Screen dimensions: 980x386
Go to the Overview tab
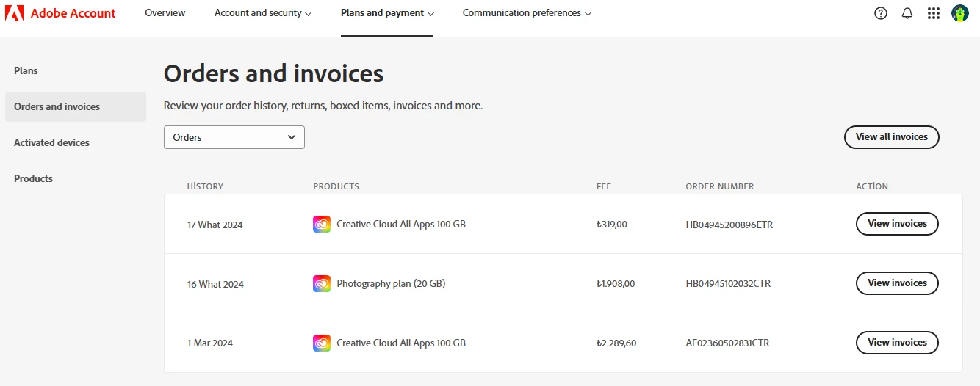point(165,13)
